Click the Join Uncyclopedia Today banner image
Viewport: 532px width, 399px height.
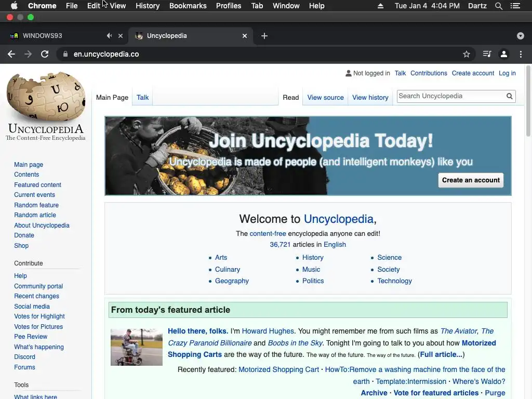point(308,156)
